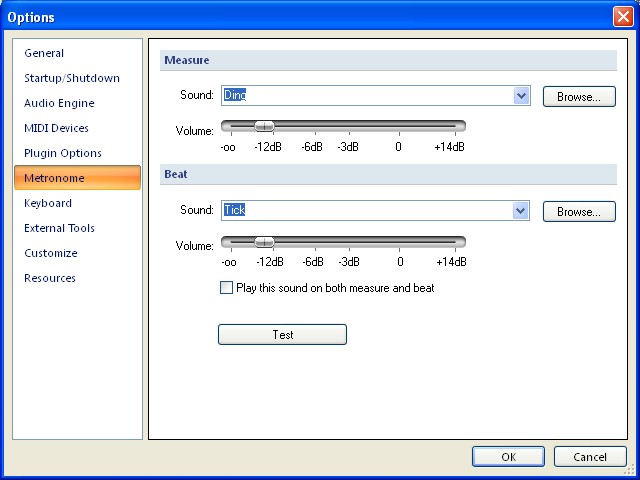Confirm settings with OK
The width and height of the screenshot is (640, 480).
(508, 456)
